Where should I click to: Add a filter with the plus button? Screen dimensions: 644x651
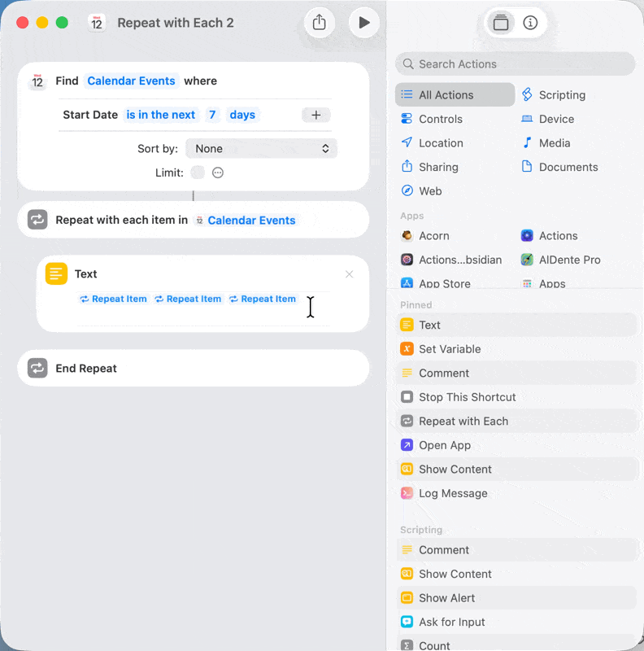click(x=315, y=115)
